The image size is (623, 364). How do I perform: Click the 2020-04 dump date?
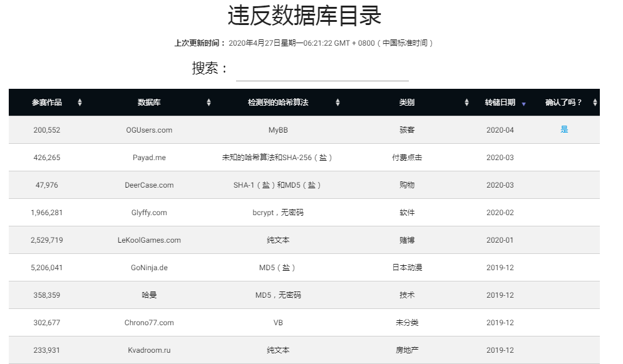click(500, 130)
